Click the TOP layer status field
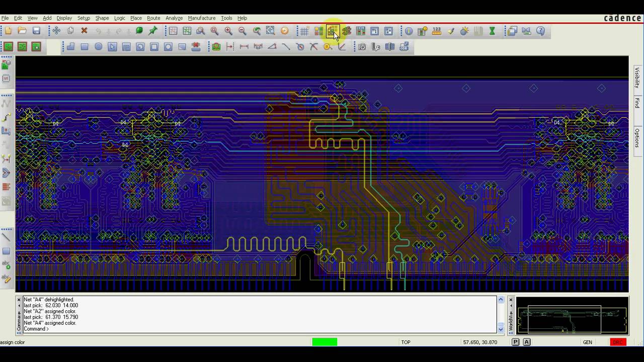The width and height of the screenshot is (644, 362). tap(406, 342)
